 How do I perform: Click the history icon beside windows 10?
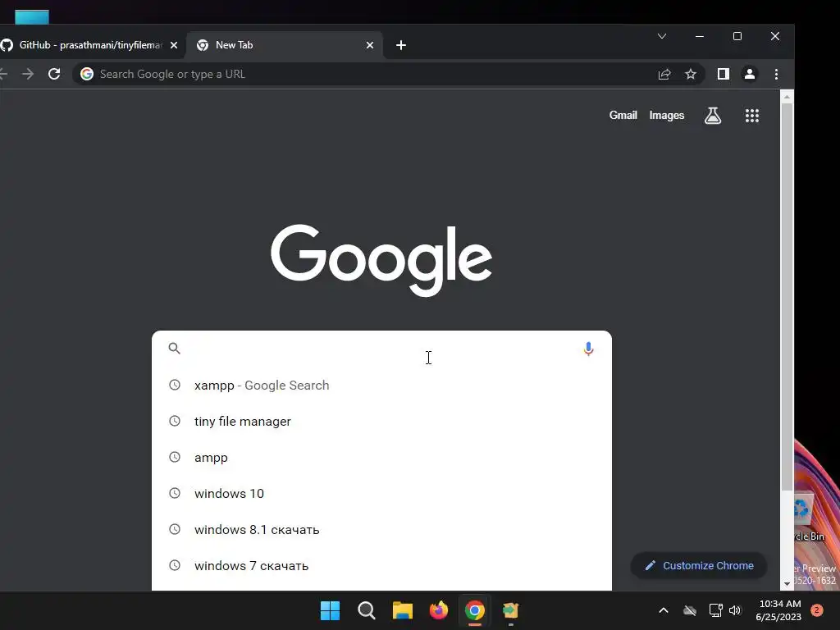point(175,493)
